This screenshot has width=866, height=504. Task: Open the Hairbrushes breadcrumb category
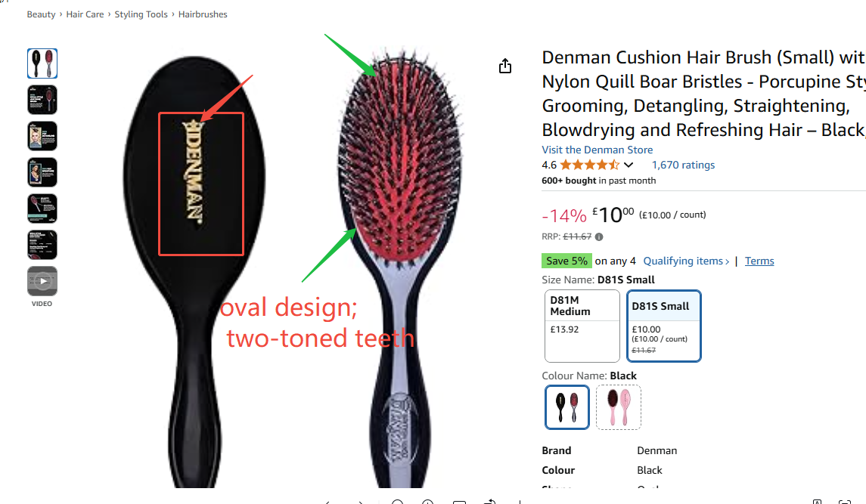point(203,14)
